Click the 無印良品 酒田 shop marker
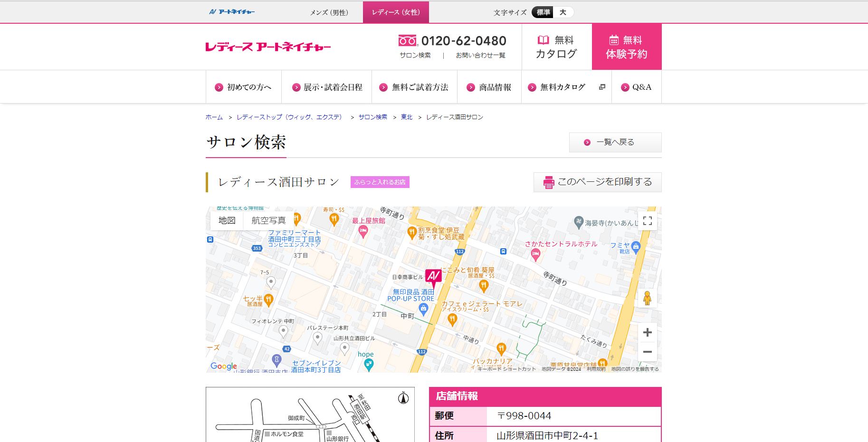This screenshot has width=868, height=442. [x=423, y=309]
